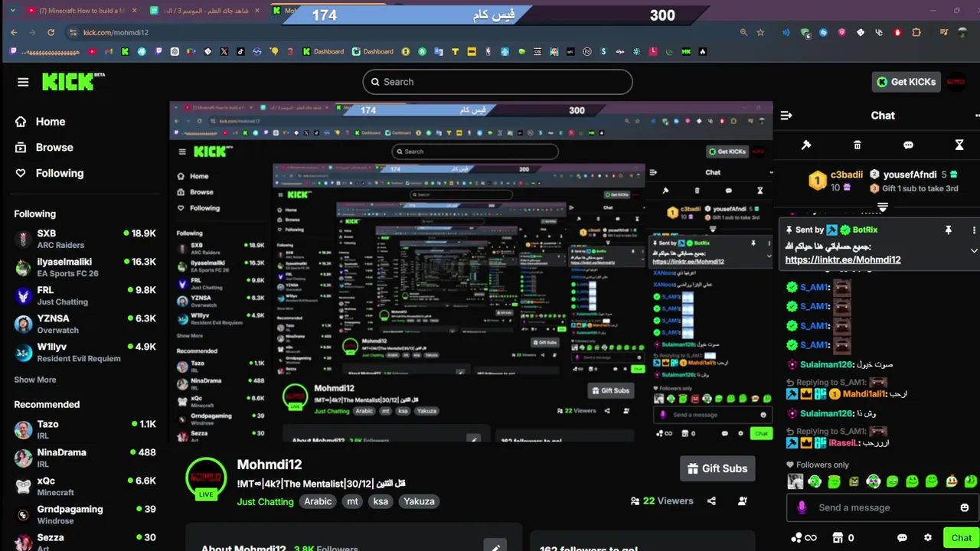This screenshot has height=551, width=980.
Task: Expand the gift leaderboard handle
Action: (x=883, y=207)
